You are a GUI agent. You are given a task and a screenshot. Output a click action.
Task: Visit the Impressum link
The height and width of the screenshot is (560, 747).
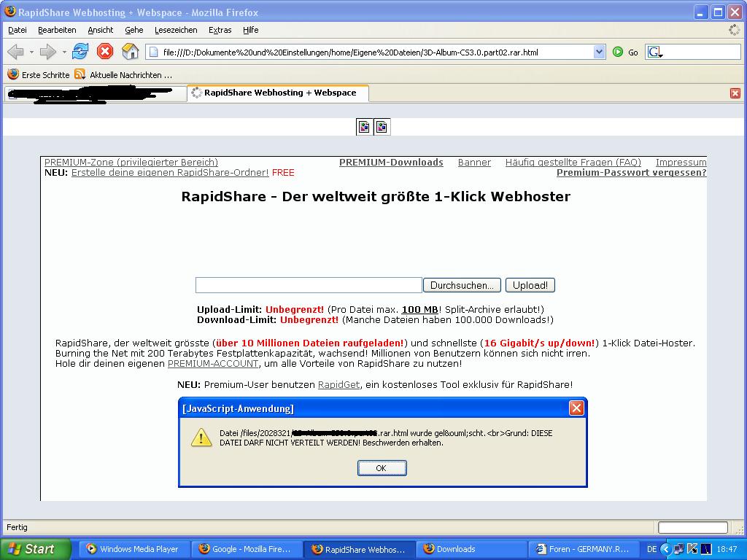pos(681,163)
